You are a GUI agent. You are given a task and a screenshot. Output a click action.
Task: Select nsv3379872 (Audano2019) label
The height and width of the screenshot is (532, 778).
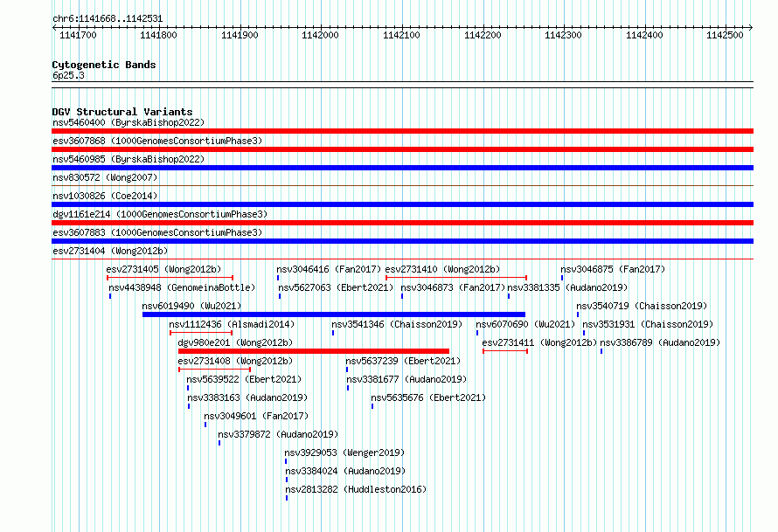tap(278, 434)
